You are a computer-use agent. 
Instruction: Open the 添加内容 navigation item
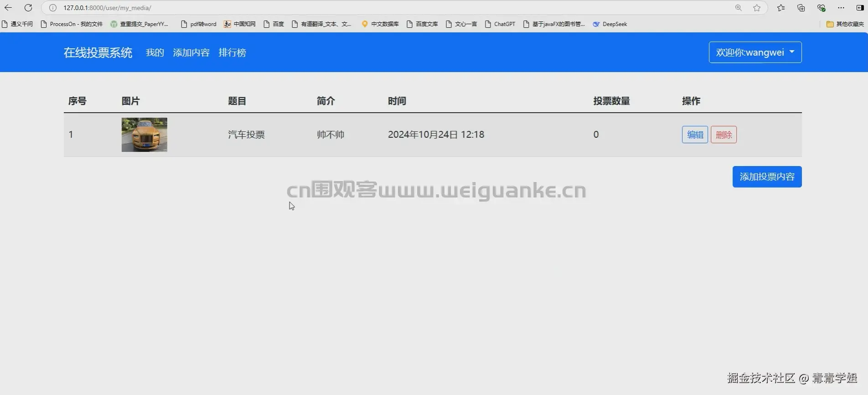click(191, 52)
